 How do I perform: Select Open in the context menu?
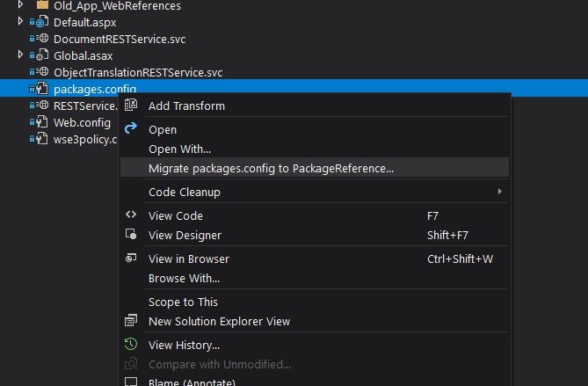coord(315,129)
